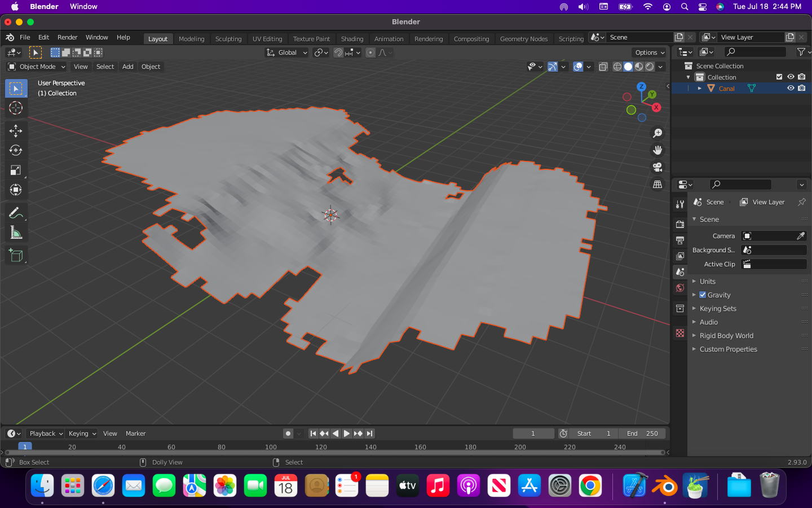Toggle auto keying record button
This screenshot has height=508, width=812.
pyautogui.click(x=288, y=433)
